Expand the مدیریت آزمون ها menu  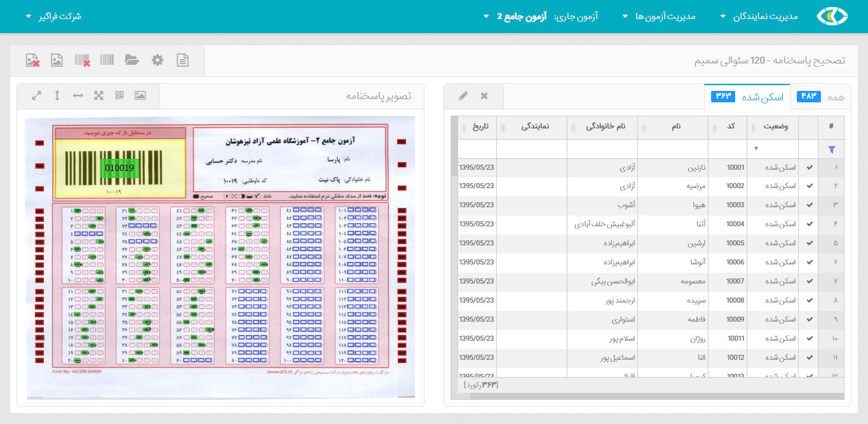click(x=665, y=17)
